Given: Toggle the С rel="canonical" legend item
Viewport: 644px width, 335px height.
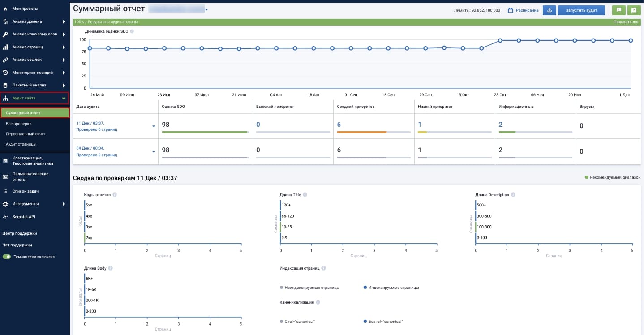Looking at the screenshot, I should [297, 322].
